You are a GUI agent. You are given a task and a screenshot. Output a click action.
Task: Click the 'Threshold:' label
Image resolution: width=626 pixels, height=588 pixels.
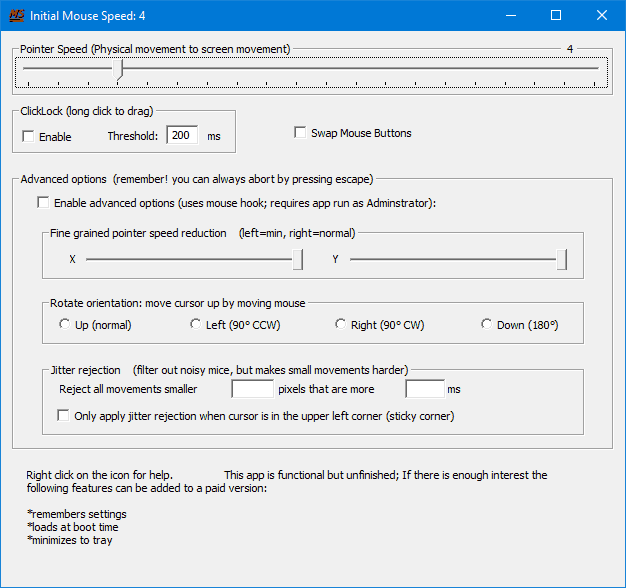133,136
